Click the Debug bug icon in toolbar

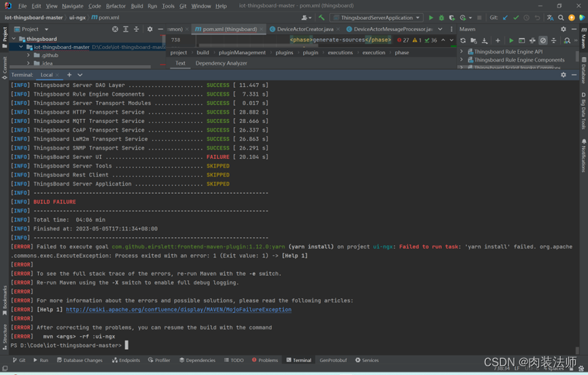pos(441,18)
